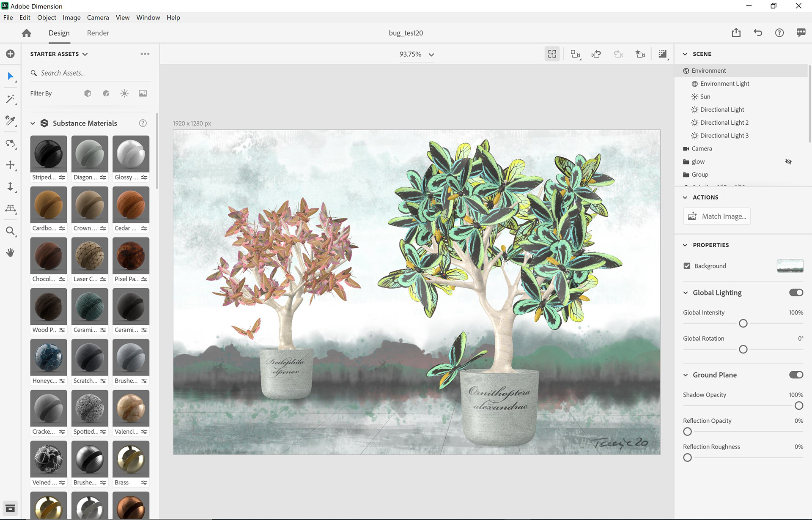The width and height of the screenshot is (812, 520).
Task: Open the Camera menu
Action: coord(98,17)
